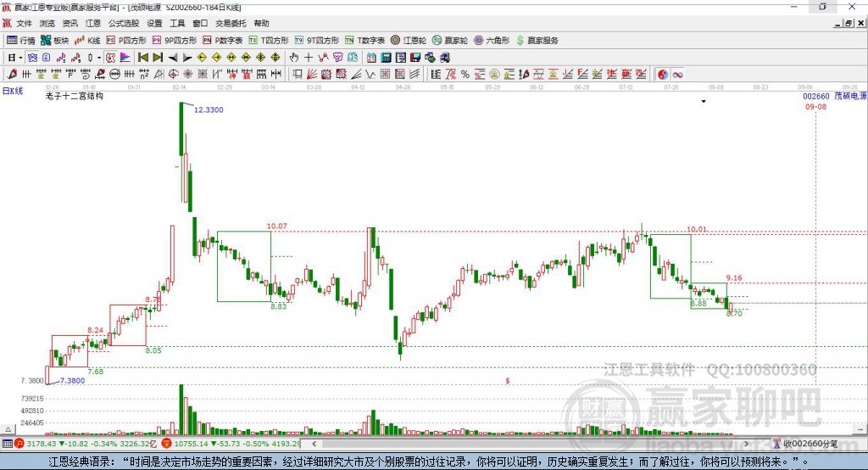Jump to first bar icon
Viewport: 868px width, 470px height.
tap(143, 58)
